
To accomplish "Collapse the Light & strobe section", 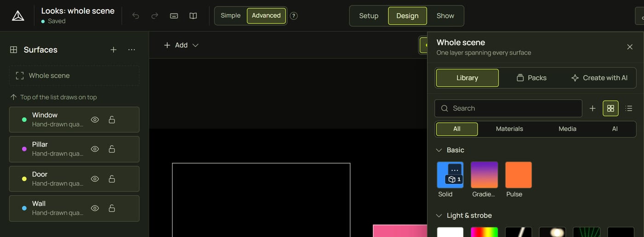I will pos(438,215).
